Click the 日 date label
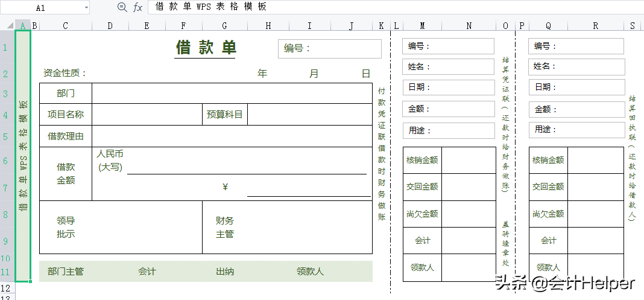 [366, 74]
